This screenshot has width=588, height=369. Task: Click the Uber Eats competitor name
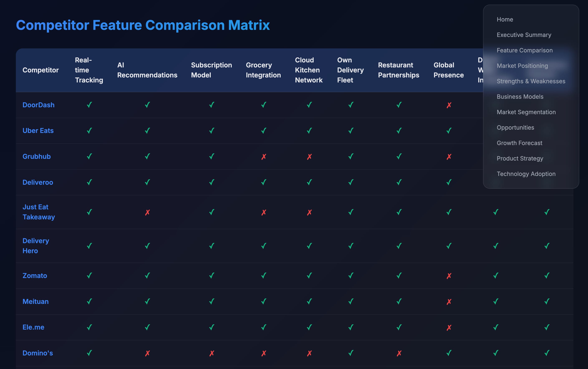point(38,131)
